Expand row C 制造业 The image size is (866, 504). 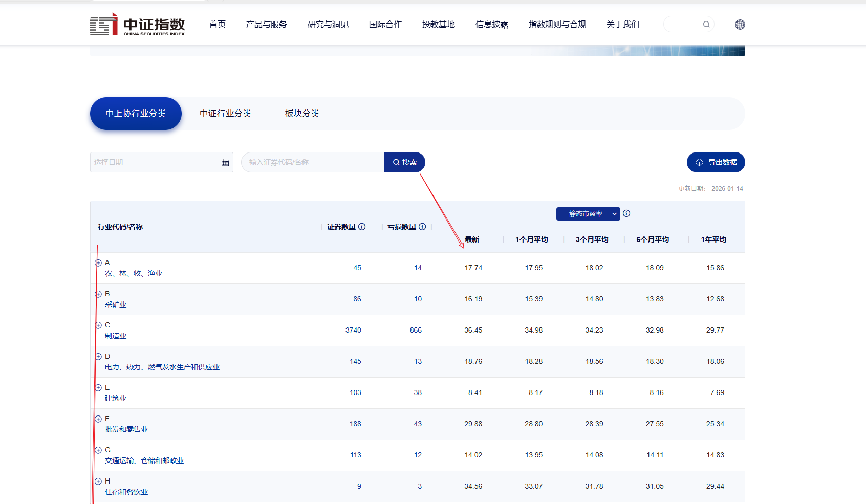tap(98, 325)
